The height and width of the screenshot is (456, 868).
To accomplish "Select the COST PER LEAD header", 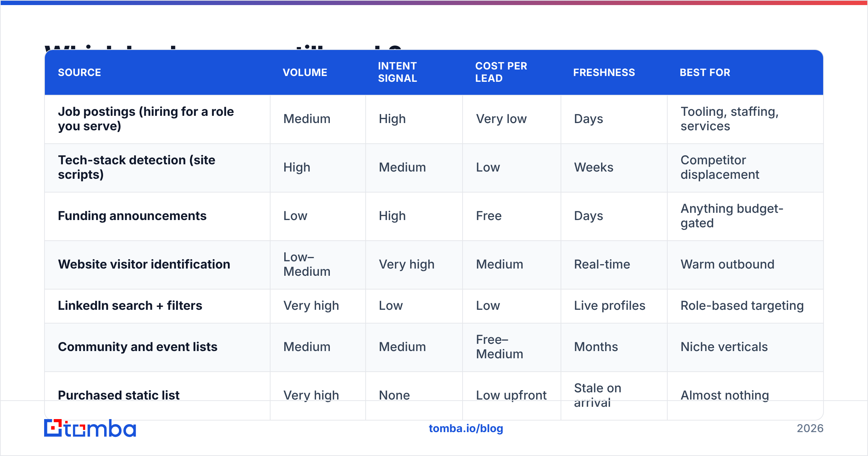I will coord(501,72).
